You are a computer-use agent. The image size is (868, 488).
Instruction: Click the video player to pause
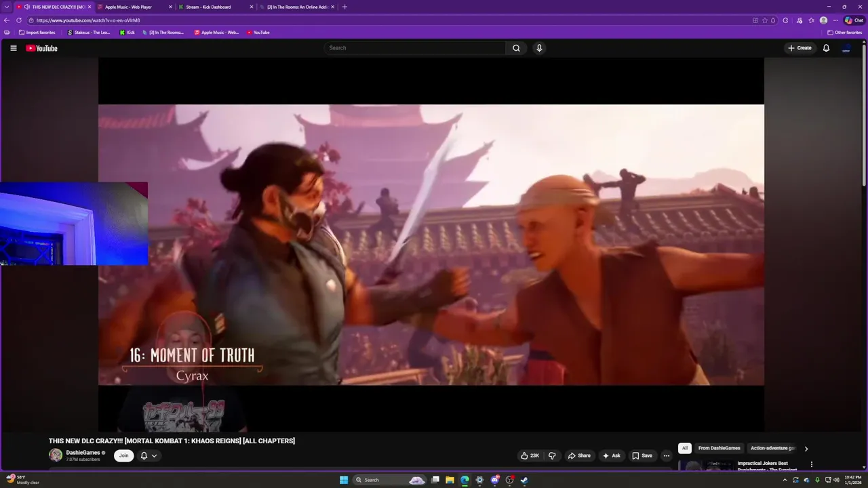click(431, 244)
